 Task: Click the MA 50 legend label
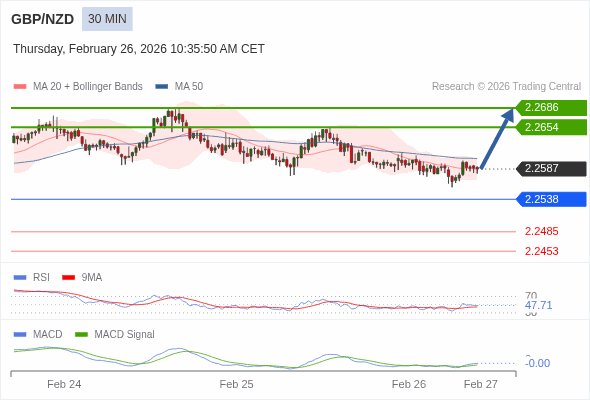tap(189, 87)
